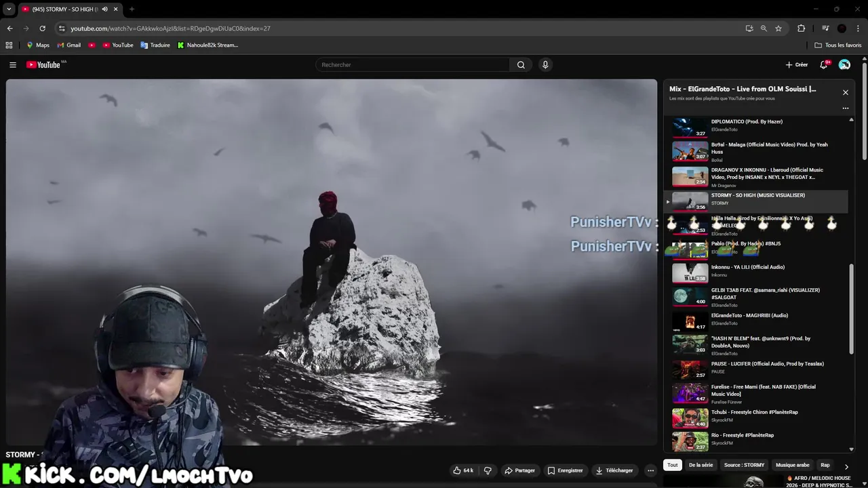Screen dimensions: 868x488
Task: Click the playlist panel scrollbar
Action: tap(851, 308)
